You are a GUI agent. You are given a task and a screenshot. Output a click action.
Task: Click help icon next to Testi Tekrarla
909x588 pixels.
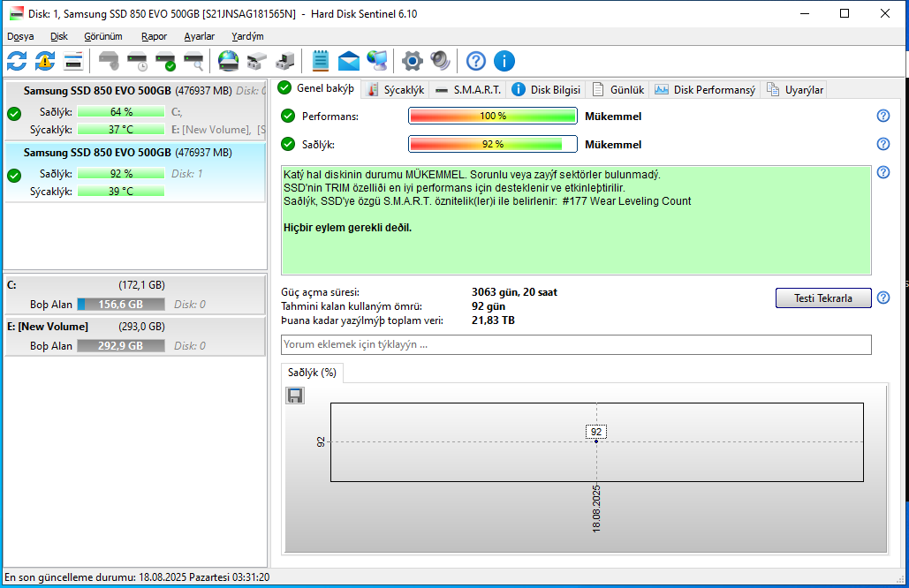click(882, 298)
